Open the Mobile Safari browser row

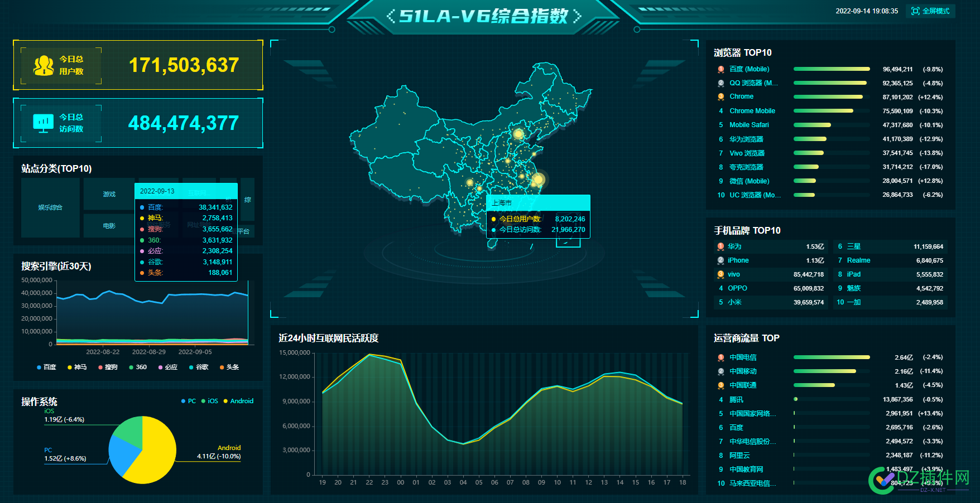click(x=830, y=125)
